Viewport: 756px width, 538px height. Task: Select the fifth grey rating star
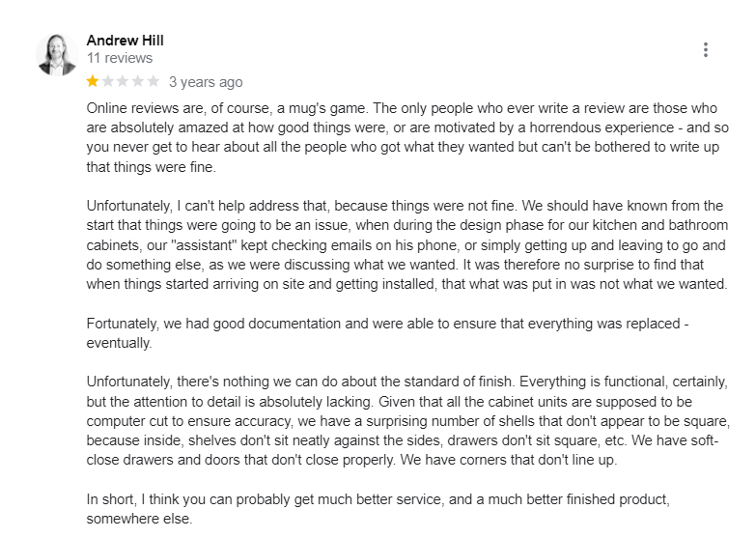click(153, 81)
